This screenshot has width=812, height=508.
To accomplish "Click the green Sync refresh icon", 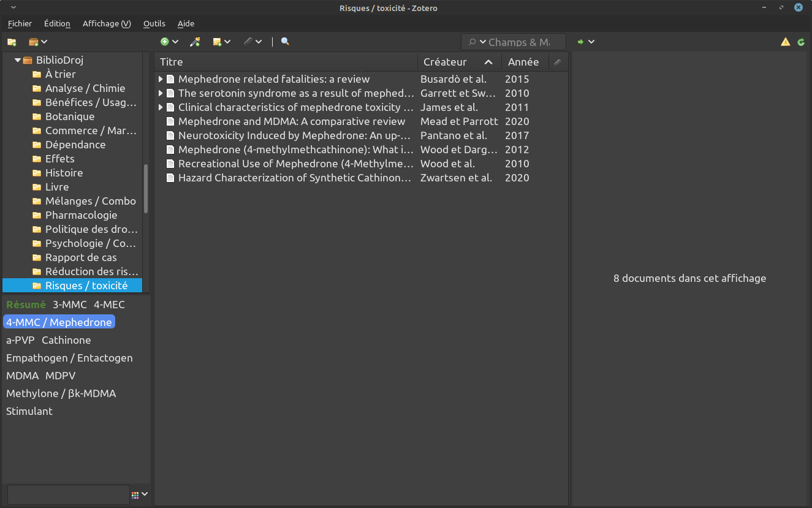I will click(x=800, y=42).
